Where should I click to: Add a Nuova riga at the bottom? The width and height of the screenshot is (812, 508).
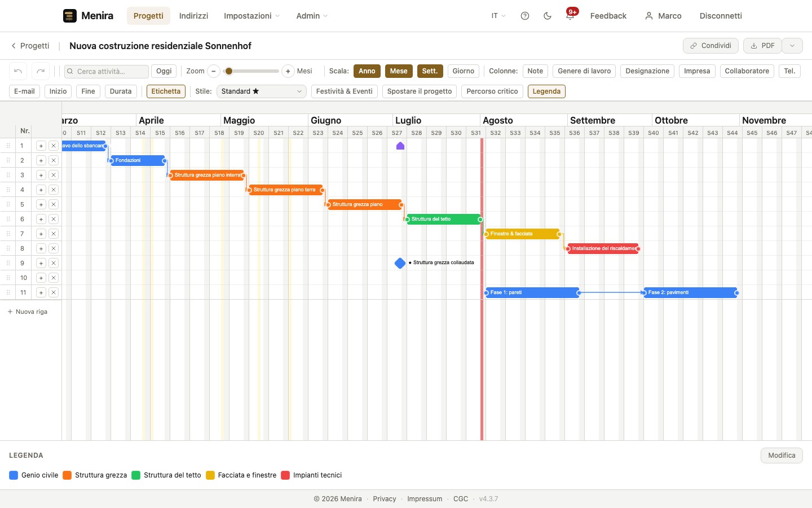pos(27,312)
